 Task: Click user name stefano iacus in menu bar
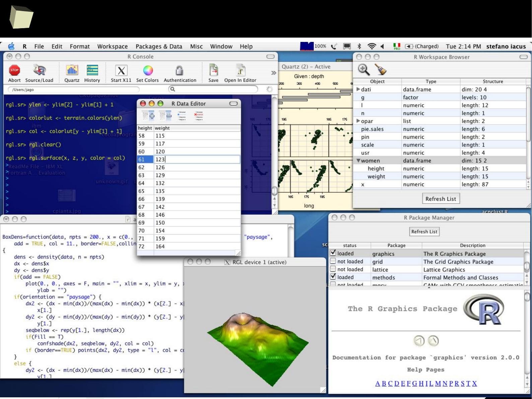(506, 46)
